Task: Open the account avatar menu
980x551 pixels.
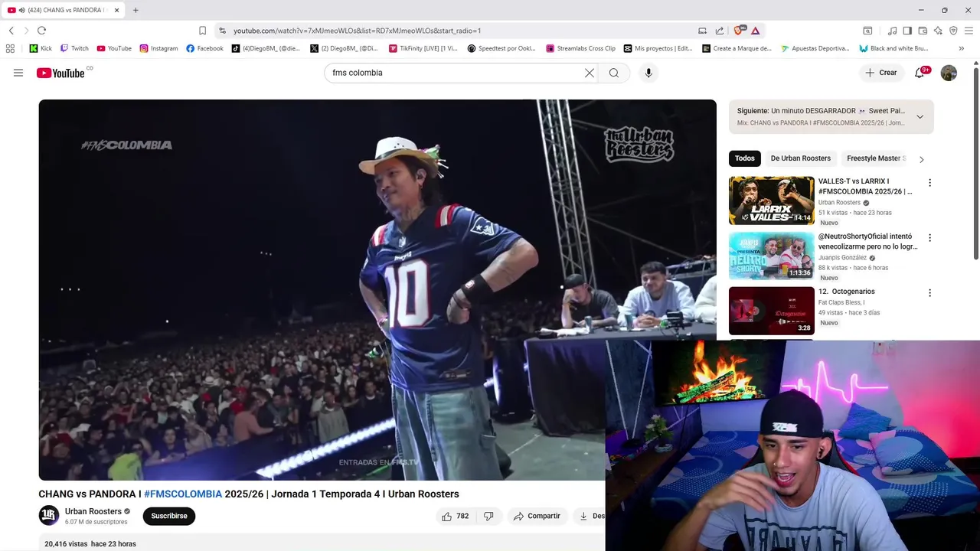Action: 949,73
